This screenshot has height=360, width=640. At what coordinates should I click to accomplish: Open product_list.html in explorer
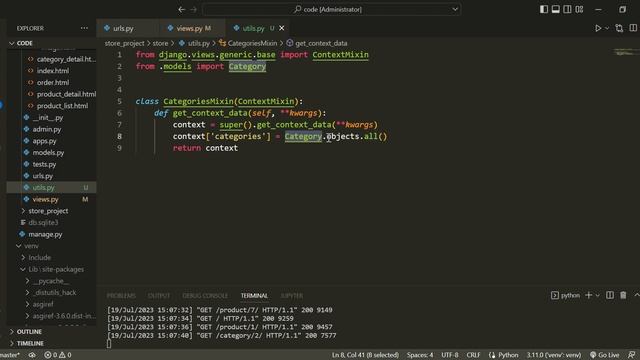(62, 106)
